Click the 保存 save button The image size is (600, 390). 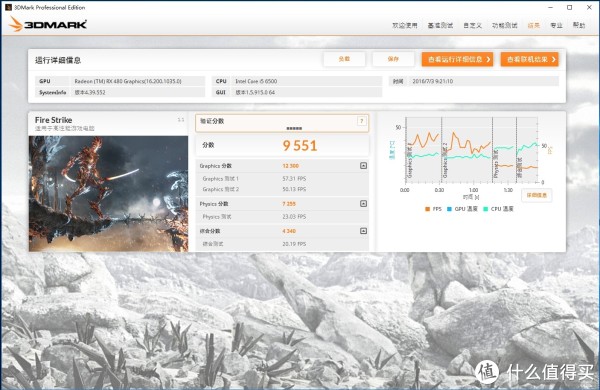[x=393, y=59]
